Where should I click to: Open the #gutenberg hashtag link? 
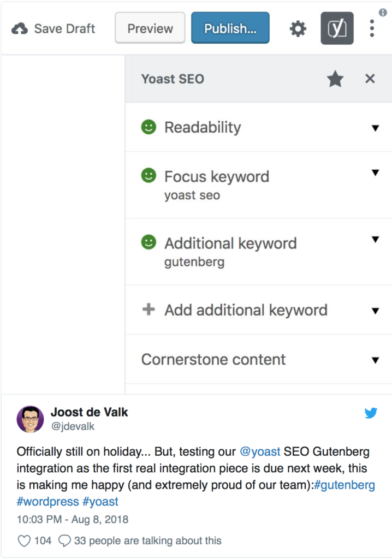344,485
